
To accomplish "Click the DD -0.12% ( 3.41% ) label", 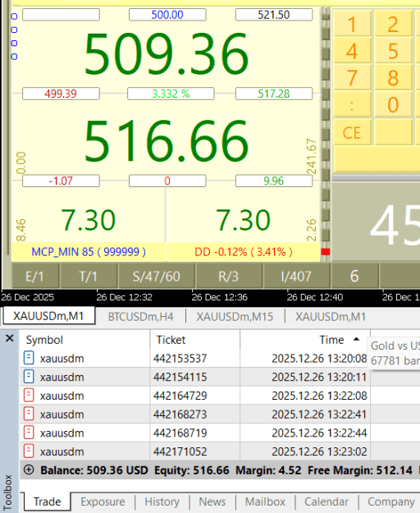I will click(x=243, y=252).
